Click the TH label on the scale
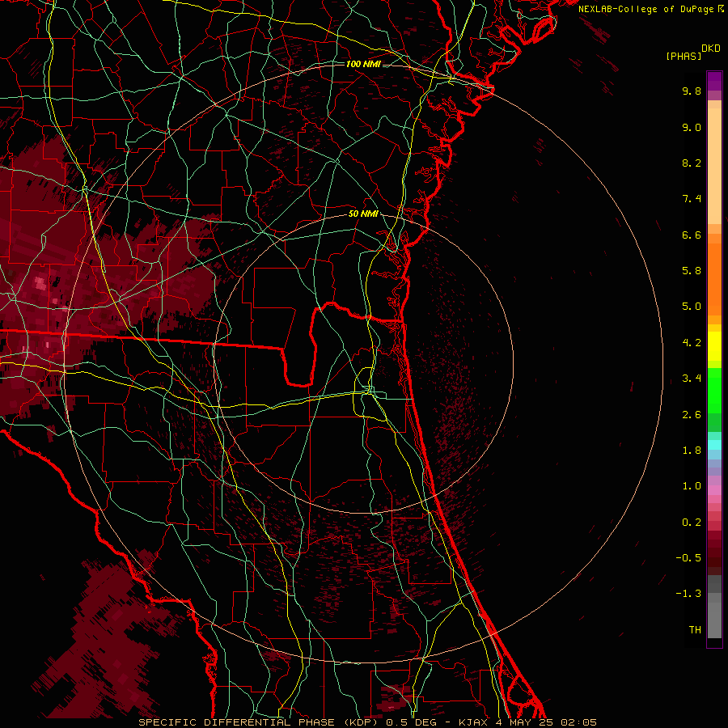This screenshot has height=728, width=728. coord(695,630)
